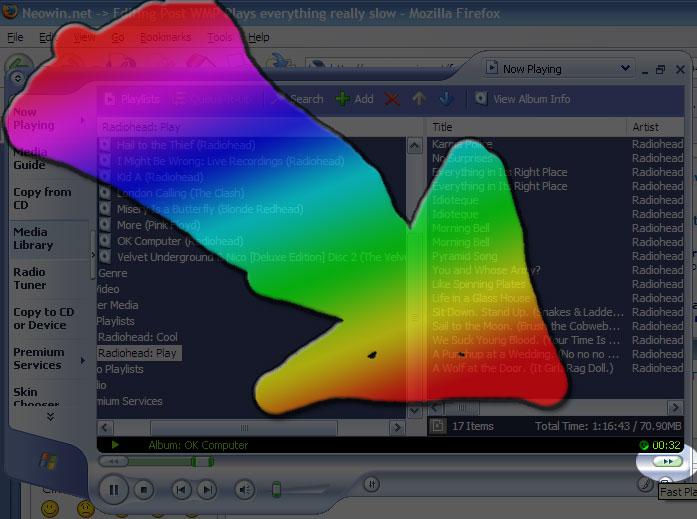Delete item with the red X icon
The height and width of the screenshot is (519, 697).
tap(392, 99)
